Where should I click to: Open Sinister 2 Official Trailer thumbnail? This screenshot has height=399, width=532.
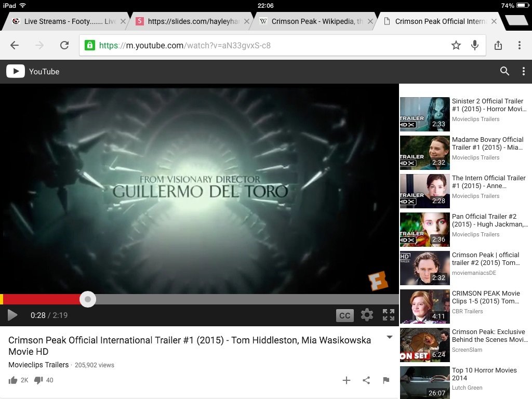[425, 114]
